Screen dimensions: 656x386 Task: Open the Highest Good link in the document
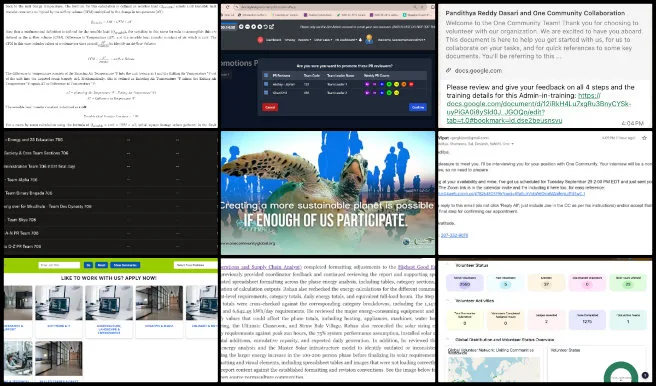[x=416, y=266]
